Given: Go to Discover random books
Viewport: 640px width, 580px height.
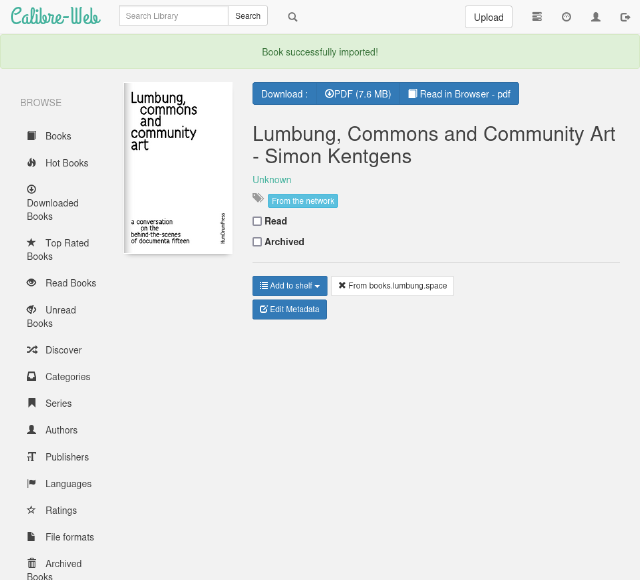Looking at the screenshot, I should tap(63, 350).
